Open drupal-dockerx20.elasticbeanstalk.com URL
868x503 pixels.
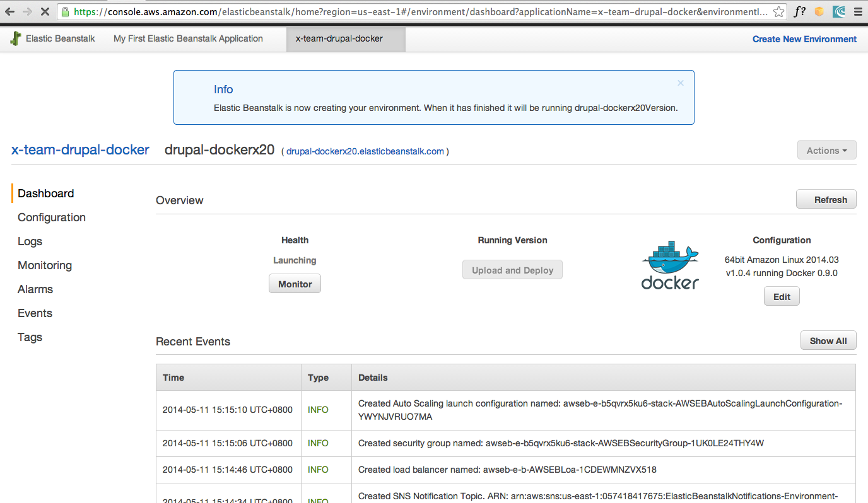[365, 151]
